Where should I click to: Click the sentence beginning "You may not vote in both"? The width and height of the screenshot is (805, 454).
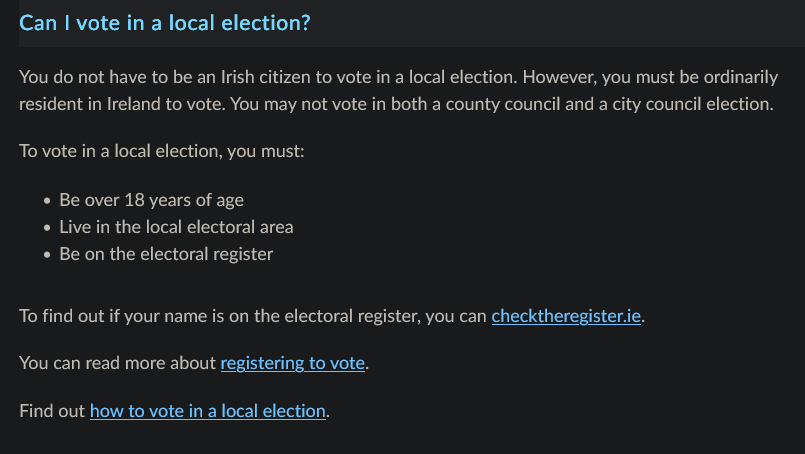pos(520,104)
